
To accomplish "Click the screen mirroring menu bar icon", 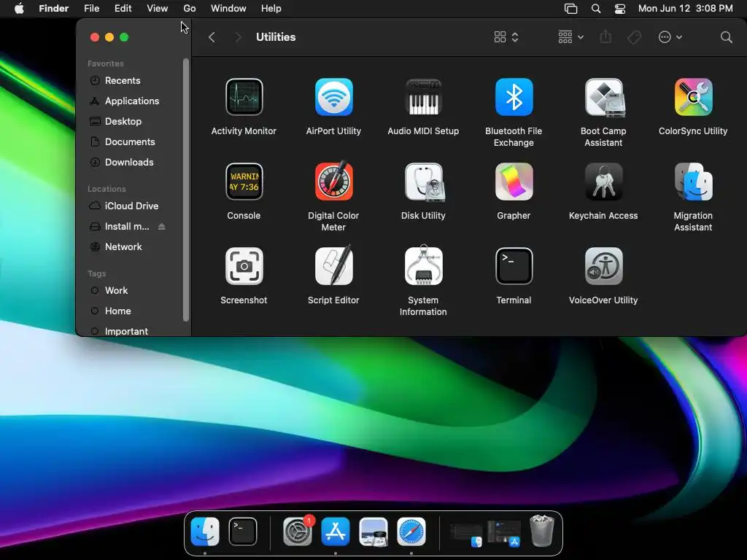I will point(570,9).
